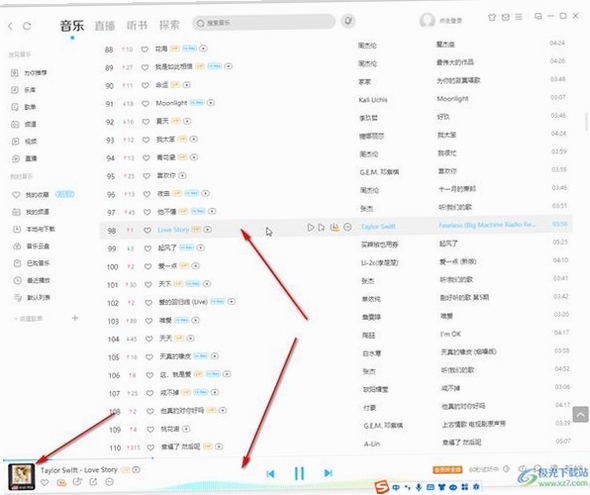Screen dimensions: 590x495
Task: Open album link I'm OK
Action: point(450,334)
